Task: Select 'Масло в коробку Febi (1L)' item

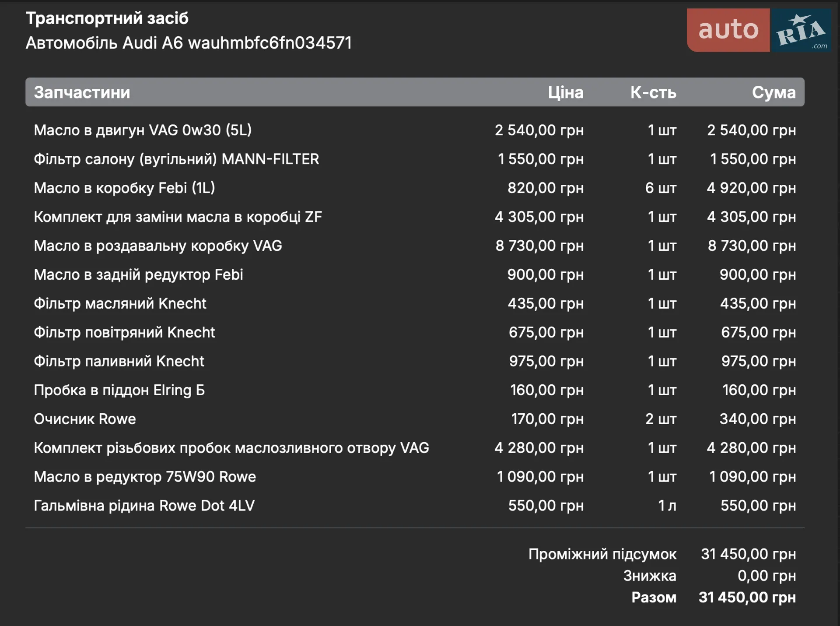Action: coord(125,188)
